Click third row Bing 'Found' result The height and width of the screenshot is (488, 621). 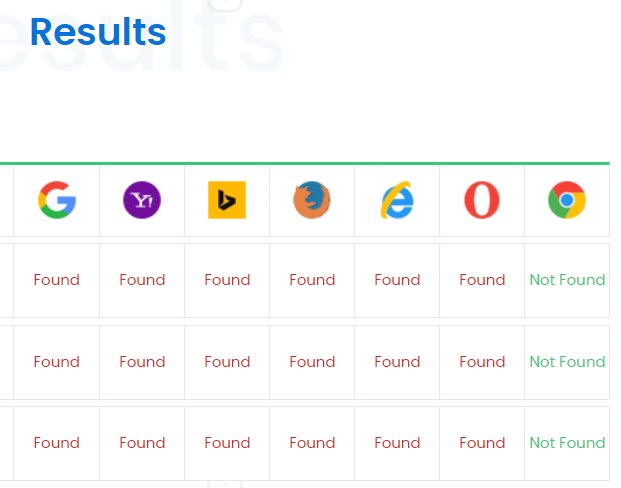[x=227, y=443]
